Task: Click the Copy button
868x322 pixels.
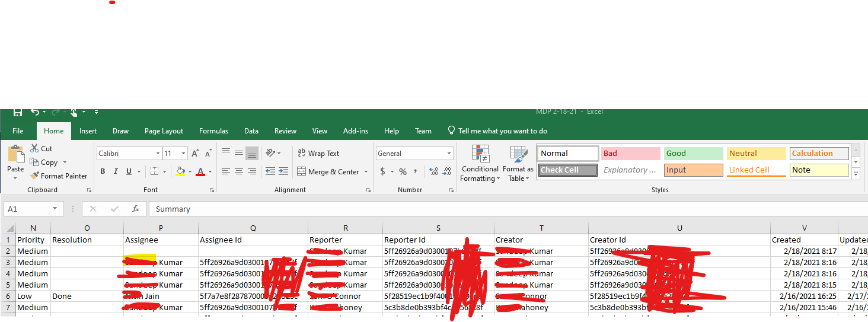Action: (44, 162)
